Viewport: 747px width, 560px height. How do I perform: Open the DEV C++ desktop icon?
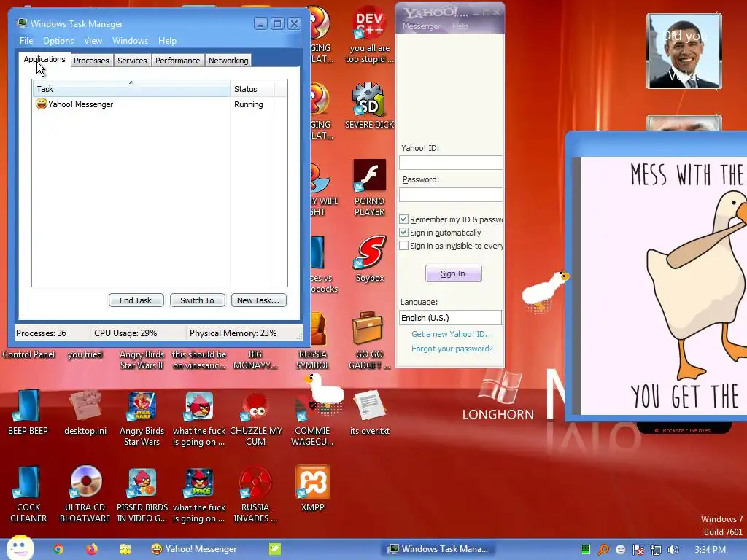click(369, 35)
